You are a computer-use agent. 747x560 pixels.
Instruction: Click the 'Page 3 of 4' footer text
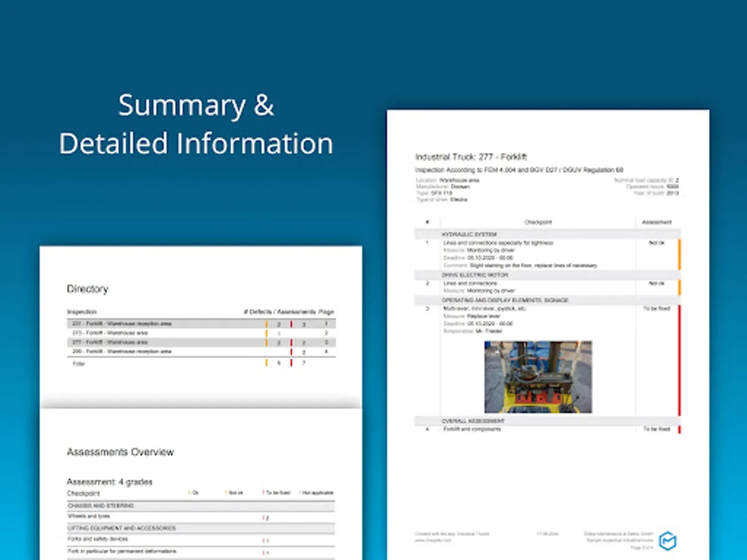642,548
